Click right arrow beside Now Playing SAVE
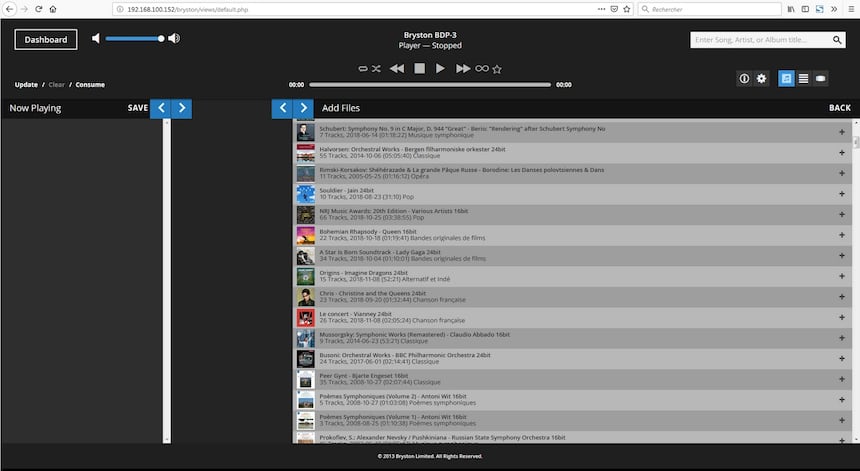The image size is (860, 471). pos(182,108)
